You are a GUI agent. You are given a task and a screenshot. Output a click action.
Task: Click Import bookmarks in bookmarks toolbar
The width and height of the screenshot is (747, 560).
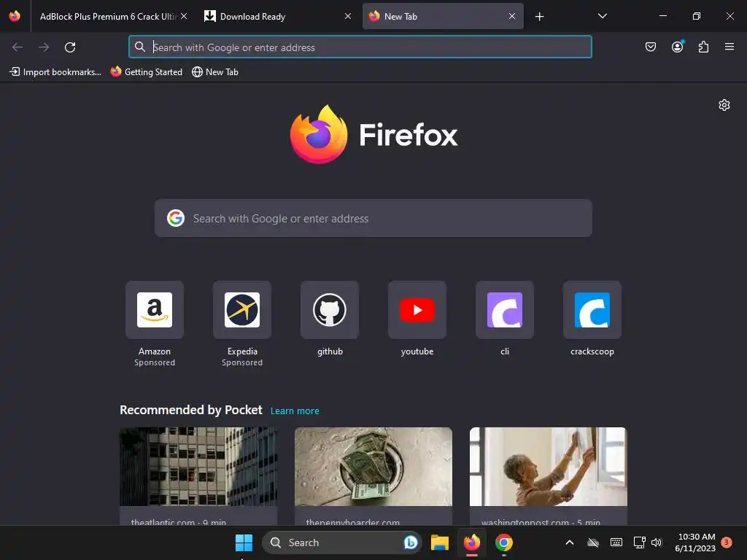(x=55, y=72)
